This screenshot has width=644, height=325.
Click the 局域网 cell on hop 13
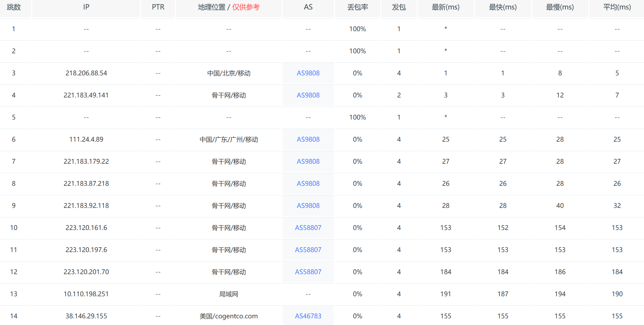click(229, 294)
